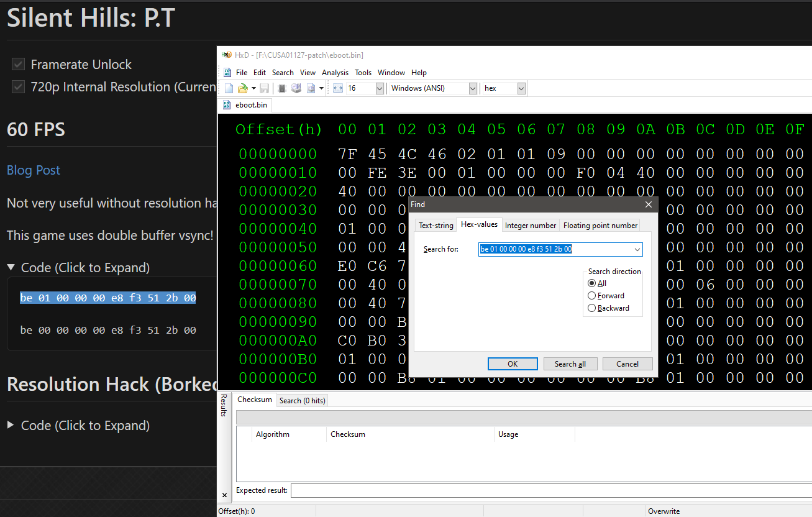Switch to the Checksum results tab
Screen dimensions: 812x517
point(255,400)
